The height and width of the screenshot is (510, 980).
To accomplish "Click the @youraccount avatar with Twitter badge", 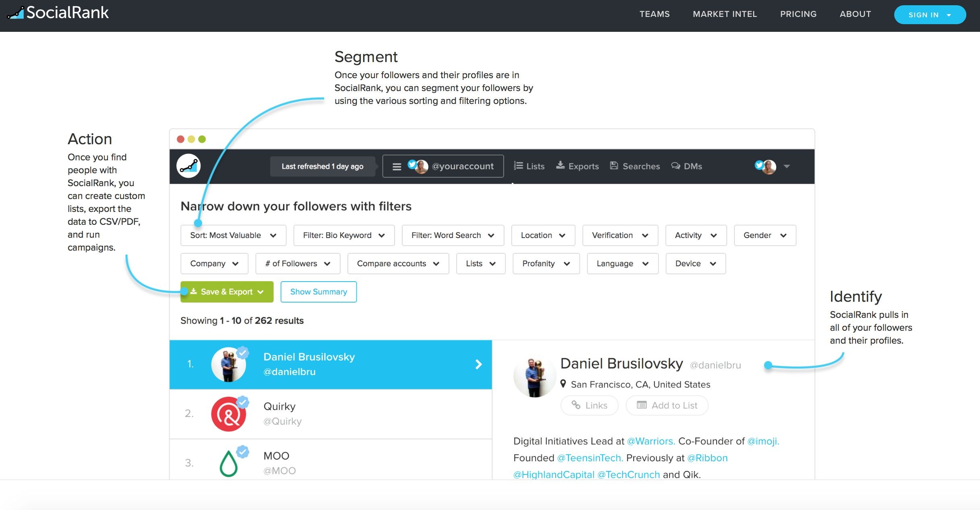I will (418, 166).
